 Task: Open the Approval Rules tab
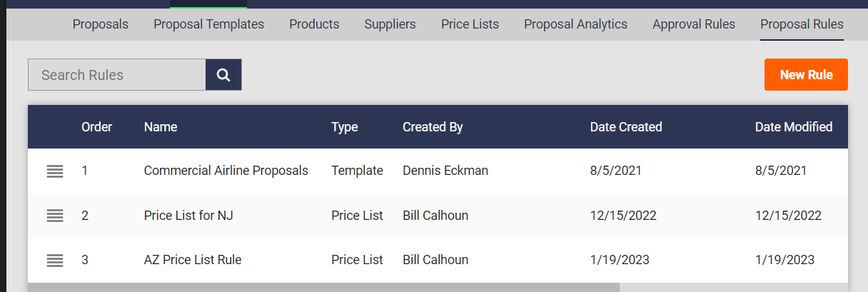click(x=694, y=24)
